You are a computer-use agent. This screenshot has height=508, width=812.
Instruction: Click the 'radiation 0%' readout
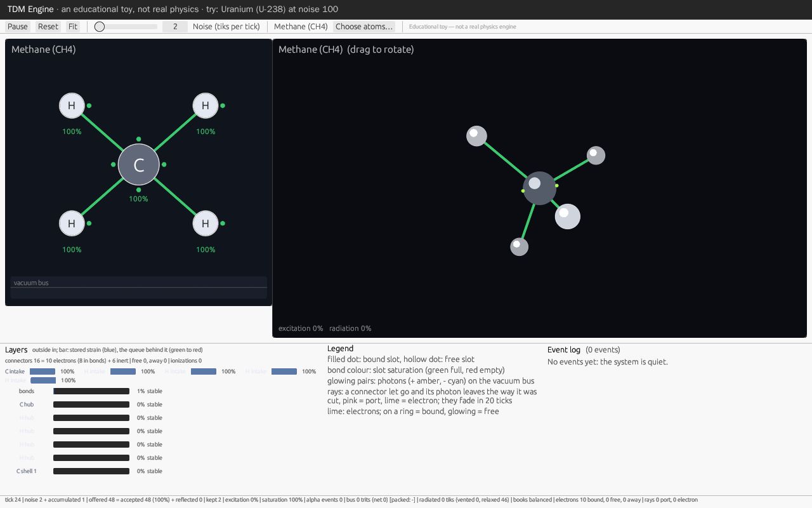[350, 328]
